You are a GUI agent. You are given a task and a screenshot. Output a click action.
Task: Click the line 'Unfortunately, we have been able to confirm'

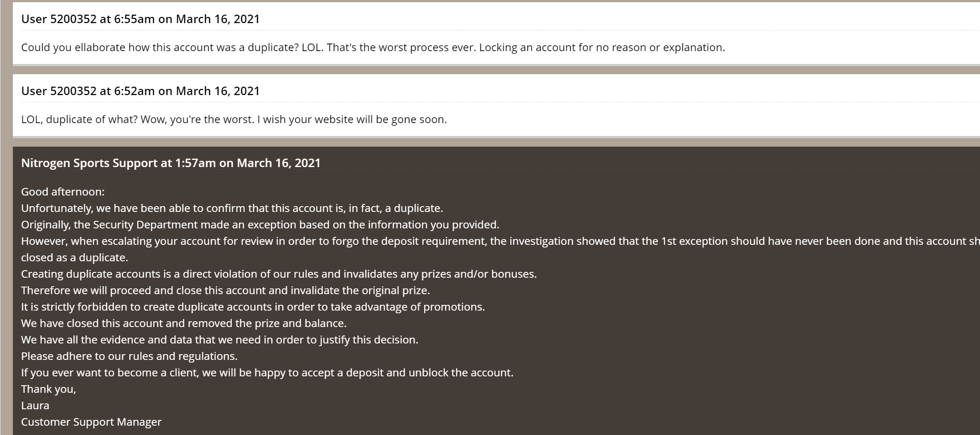[x=232, y=208]
